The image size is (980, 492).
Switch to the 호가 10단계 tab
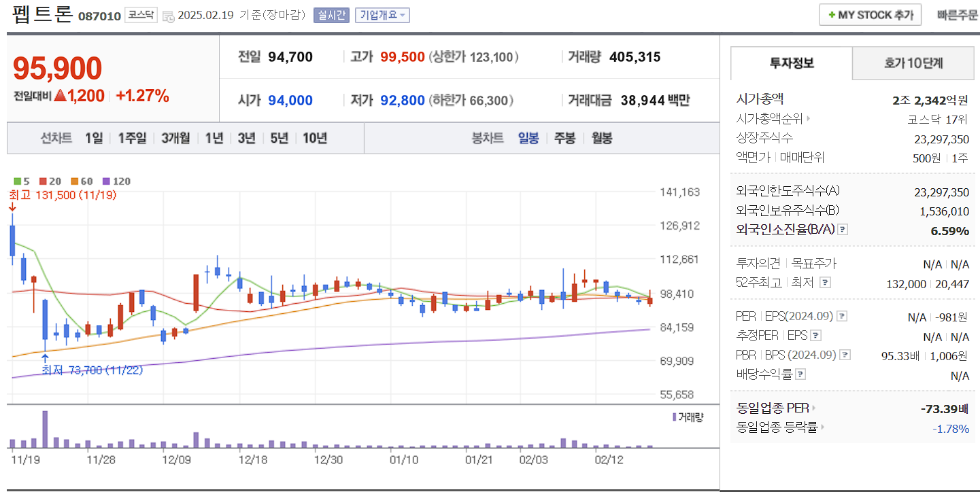(x=913, y=63)
